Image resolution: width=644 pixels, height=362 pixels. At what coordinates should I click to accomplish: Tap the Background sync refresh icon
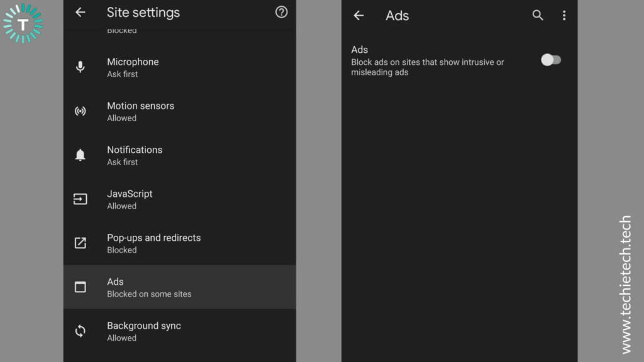(80, 331)
